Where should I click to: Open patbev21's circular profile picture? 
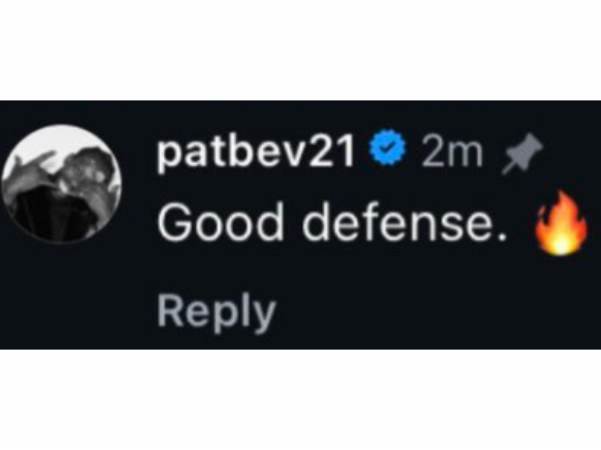click(x=61, y=183)
